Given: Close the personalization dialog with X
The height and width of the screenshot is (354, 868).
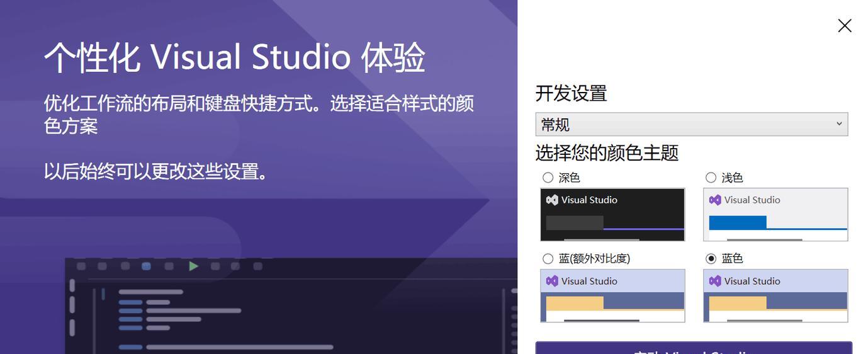Looking at the screenshot, I should [x=845, y=25].
